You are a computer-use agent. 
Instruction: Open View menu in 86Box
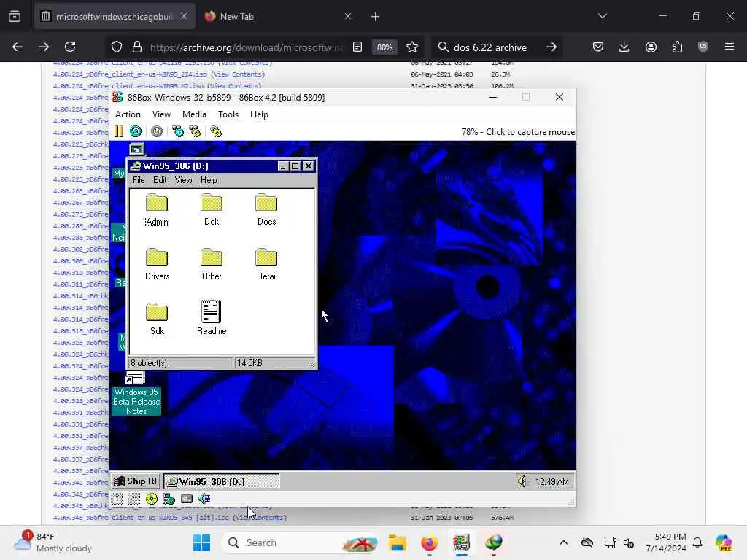[161, 114]
